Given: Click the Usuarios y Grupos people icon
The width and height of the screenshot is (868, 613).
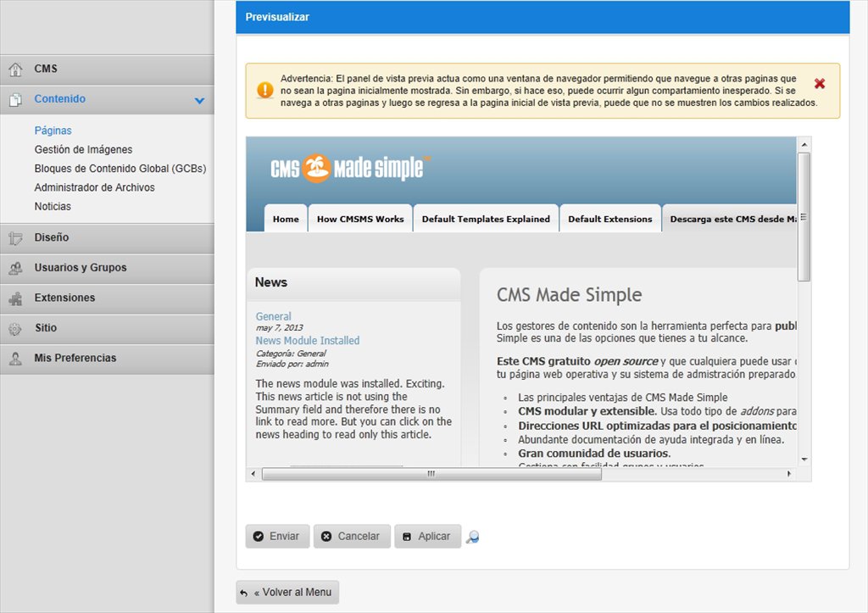Looking at the screenshot, I should point(15,268).
